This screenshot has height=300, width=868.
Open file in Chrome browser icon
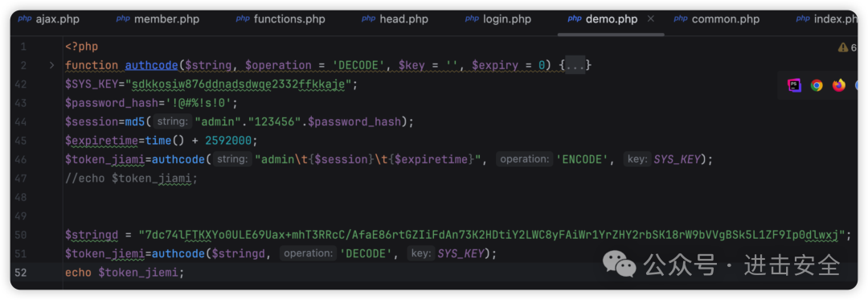817,85
